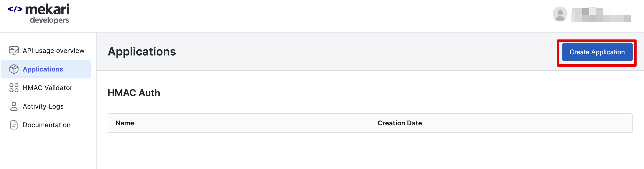Click the Applications page heading
Image resolution: width=644 pixels, height=169 pixels.
142,52
